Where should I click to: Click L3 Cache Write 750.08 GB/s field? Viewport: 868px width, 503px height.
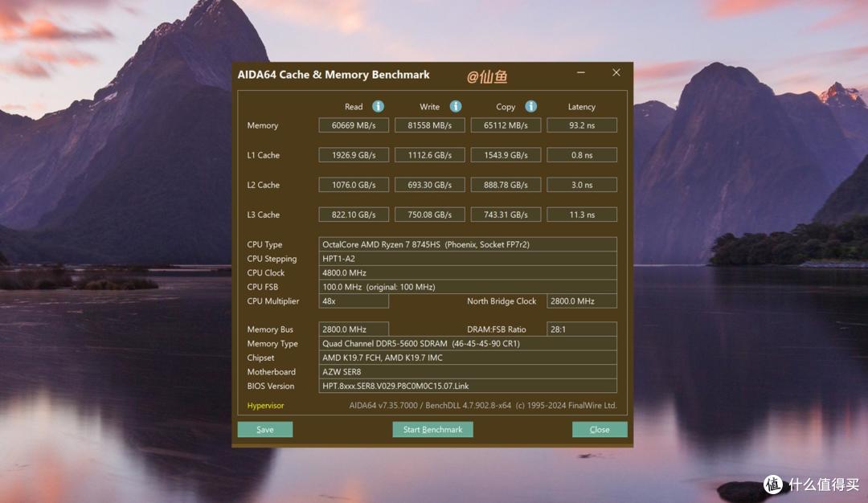click(x=429, y=215)
